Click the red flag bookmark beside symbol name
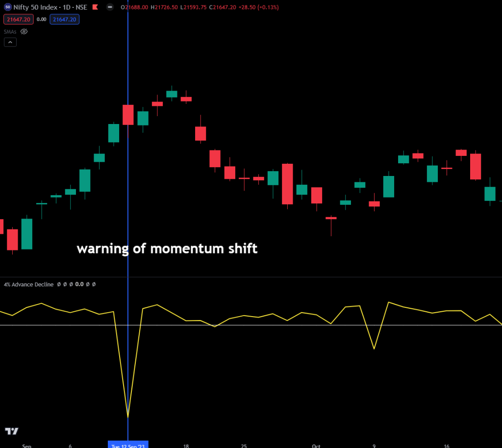This screenshot has width=502, height=448. (95, 7)
